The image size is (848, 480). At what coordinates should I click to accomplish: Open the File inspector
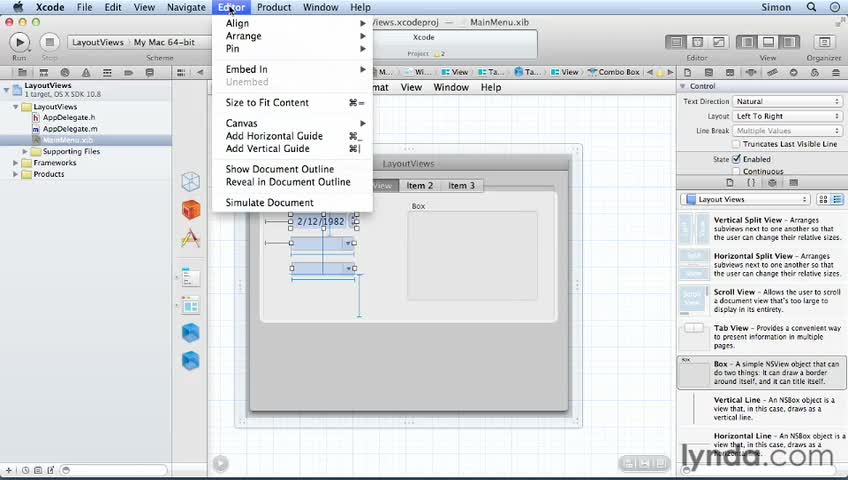coord(687,72)
